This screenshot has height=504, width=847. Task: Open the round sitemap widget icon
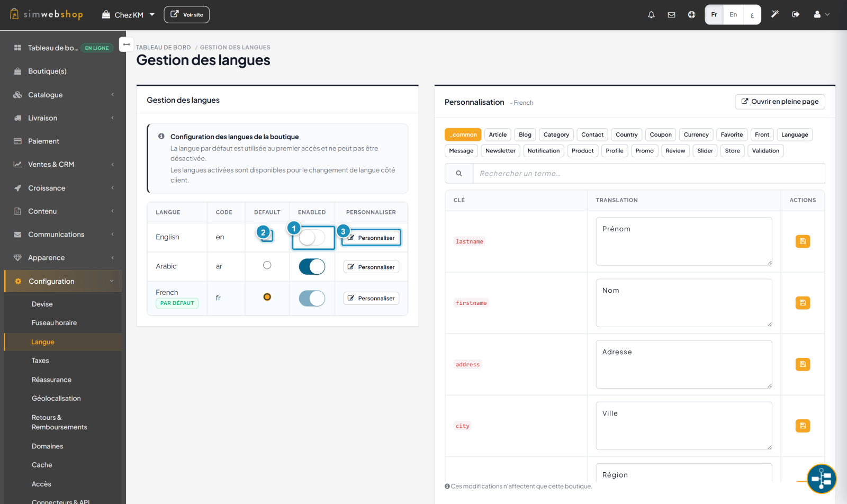point(822,479)
